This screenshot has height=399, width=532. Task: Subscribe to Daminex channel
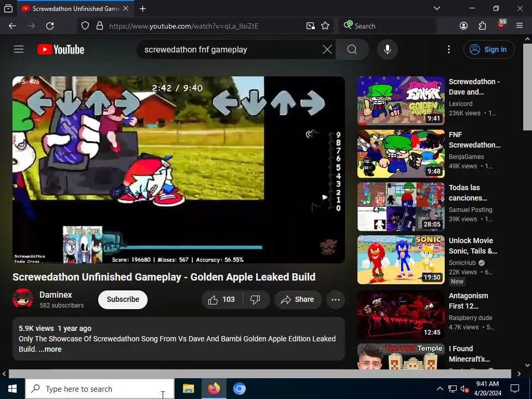pos(123,300)
